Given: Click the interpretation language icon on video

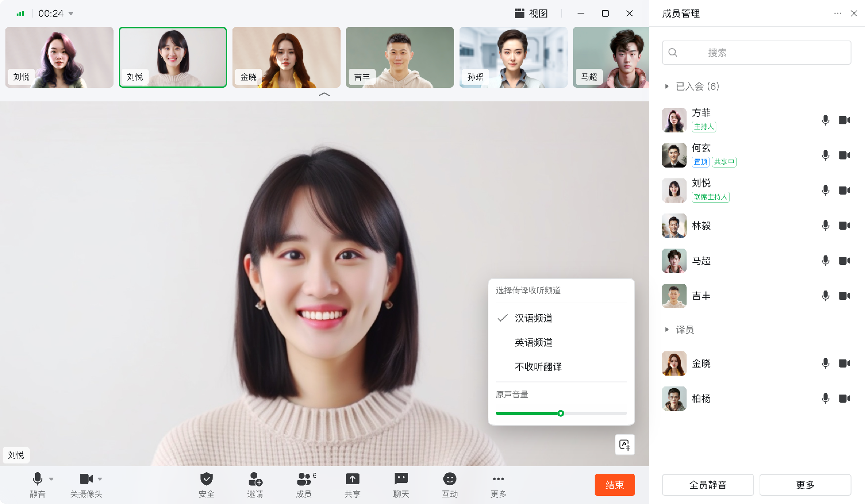Looking at the screenshot, I should 625,445.
